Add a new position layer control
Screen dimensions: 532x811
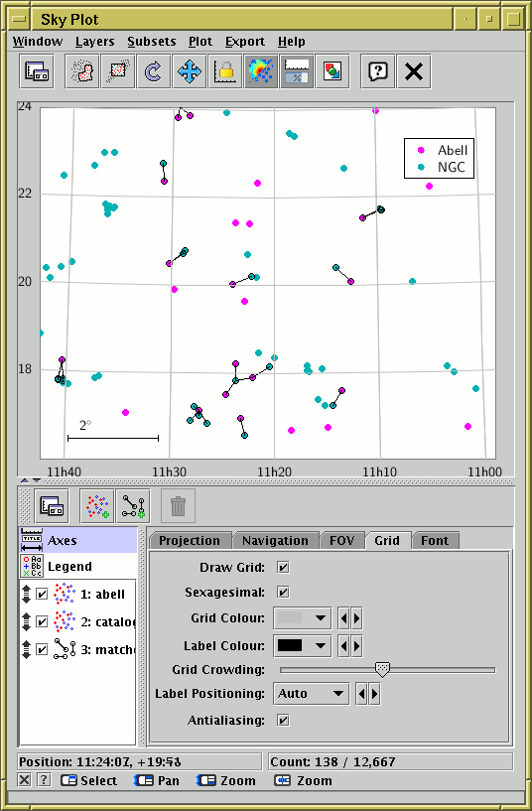point(97,506)
